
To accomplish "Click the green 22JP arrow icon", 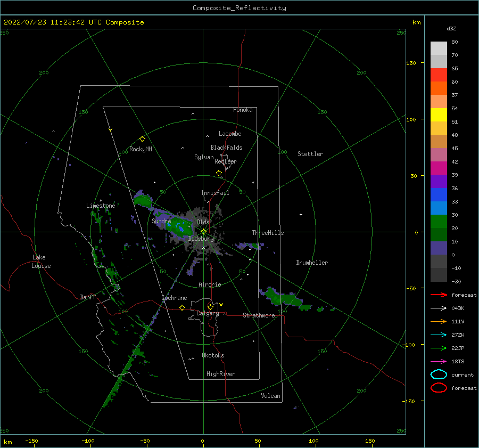I will coord(439,348).
